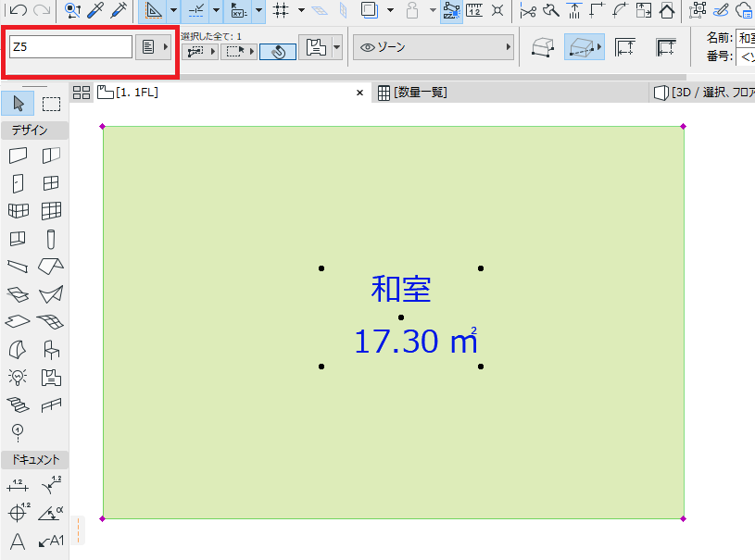
Task: Select the roof house icon in toolbar
Action: (667, 10)
